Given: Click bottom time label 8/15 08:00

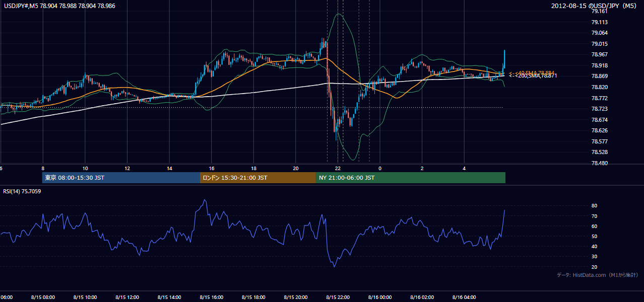Looking at the screenshot, I should [x=43, y=297].
